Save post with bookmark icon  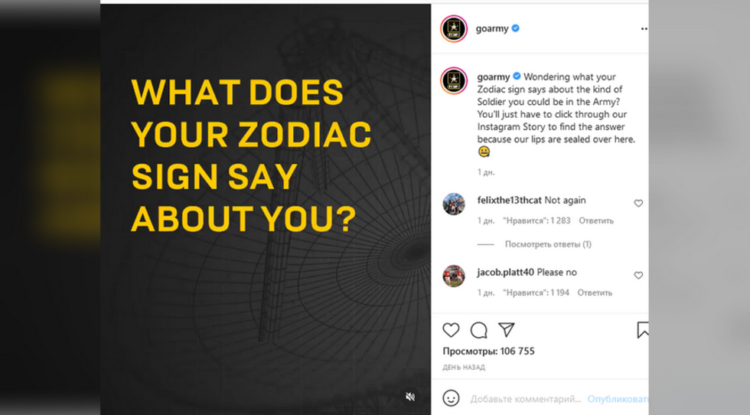[x=642, y=330]
